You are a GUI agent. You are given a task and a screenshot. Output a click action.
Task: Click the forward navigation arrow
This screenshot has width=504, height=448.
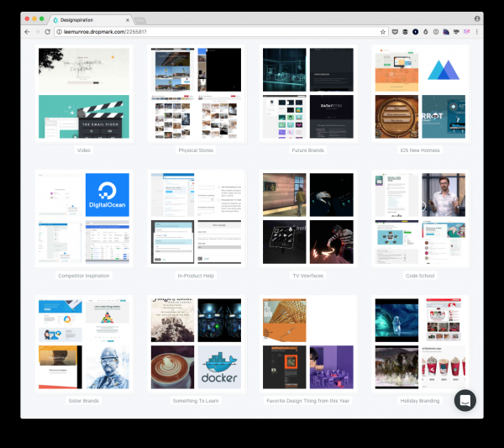[x=37, y=31]
